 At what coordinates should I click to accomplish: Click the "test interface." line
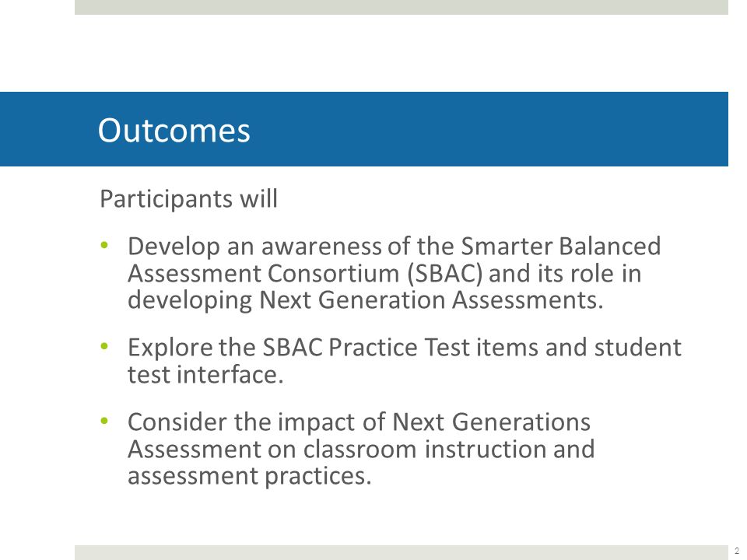click(x=205, y=374)
